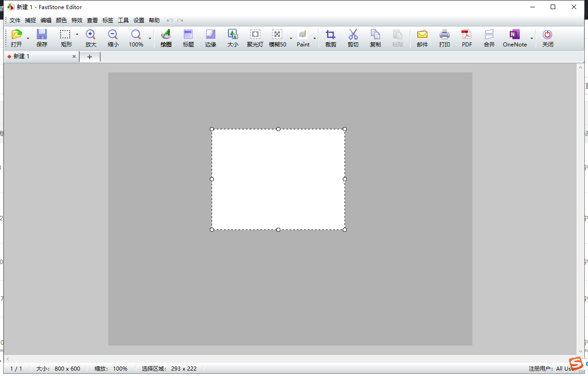Open the 工具 menu
The height and width of the screenshot is (377, 588).
coord(123,20)
